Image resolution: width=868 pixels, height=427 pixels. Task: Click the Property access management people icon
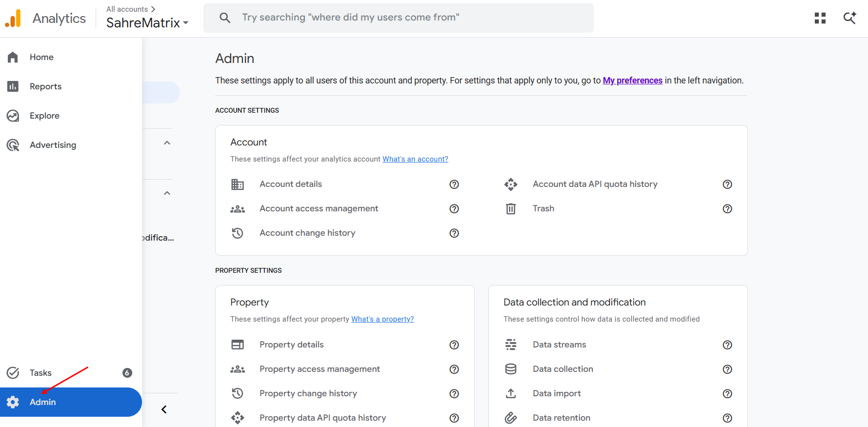click(x=238, y=369)
